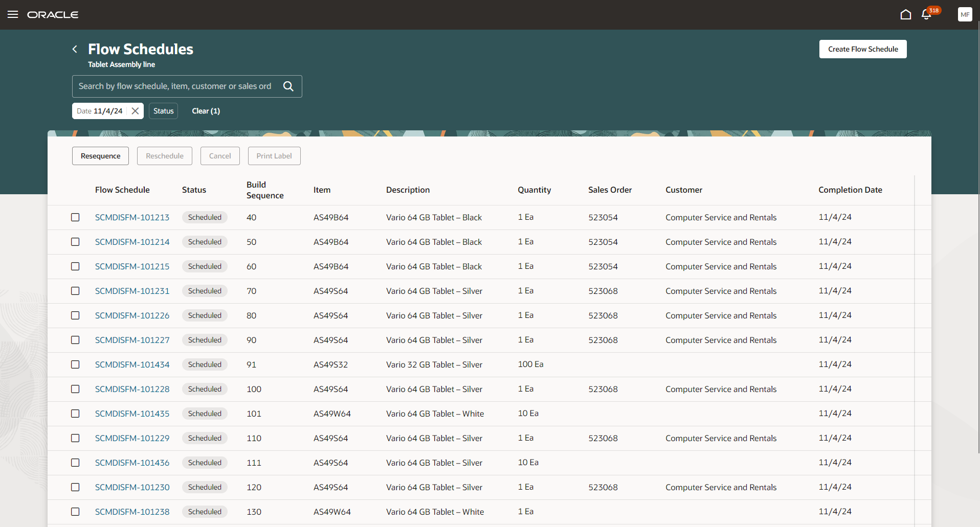Image resolution: width=980 pixels, height=527 pixels.
Task: Open the navigation hamburger menu
Action: coord(13,14)
